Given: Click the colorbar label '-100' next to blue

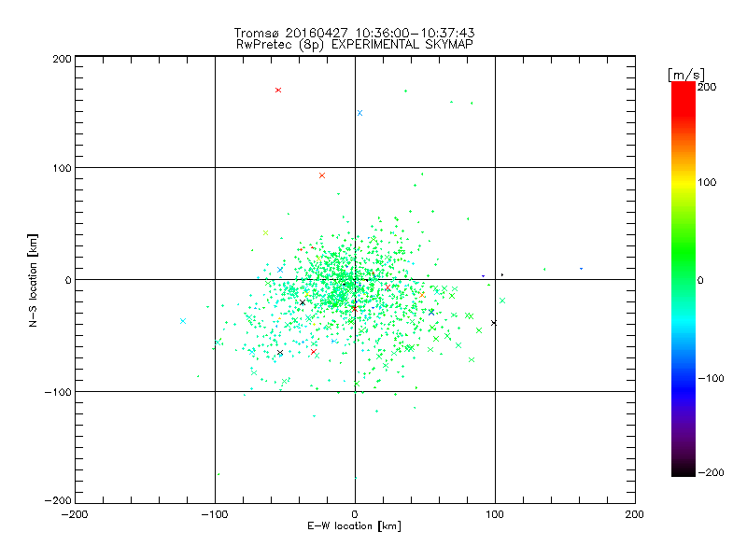Looking at the screenshot, I should (x=711, y=379).
